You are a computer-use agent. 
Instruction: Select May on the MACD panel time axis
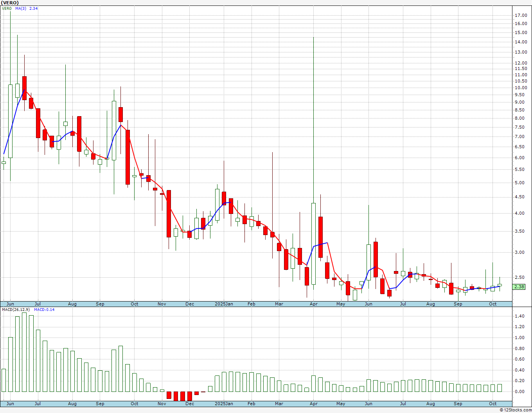pos(341,404)
